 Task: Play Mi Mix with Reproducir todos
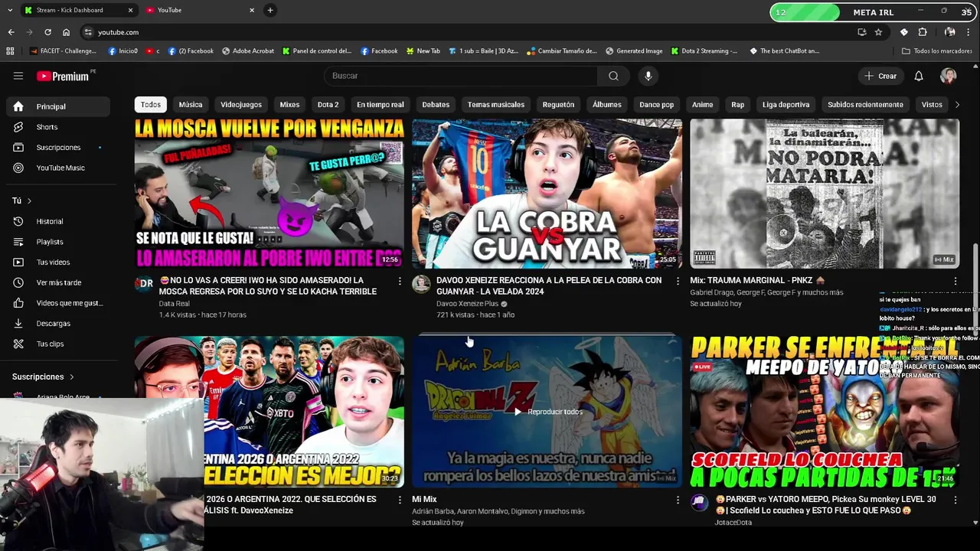tap(548, 412)
